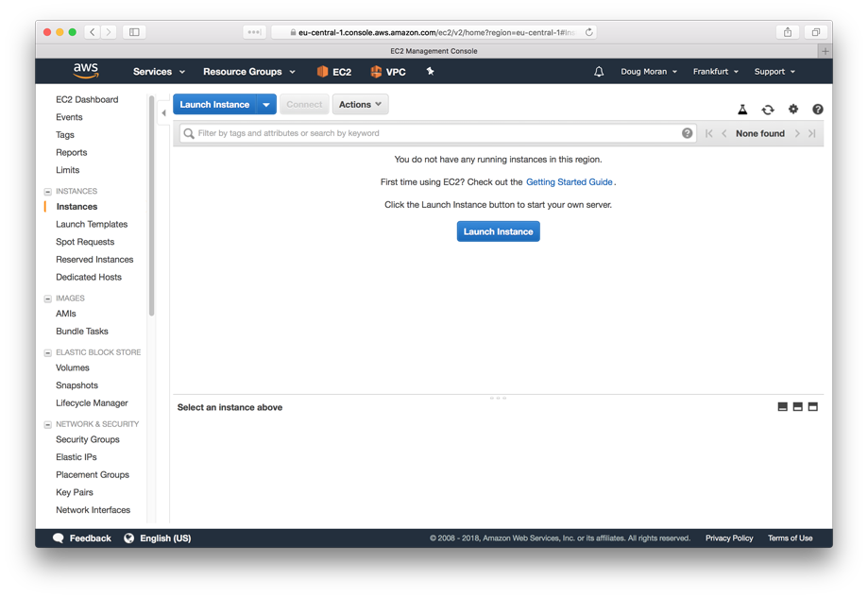Screen dimensions: 868x598
Task: Open the Support dropdown menu
Action: [x=774, y=72]
